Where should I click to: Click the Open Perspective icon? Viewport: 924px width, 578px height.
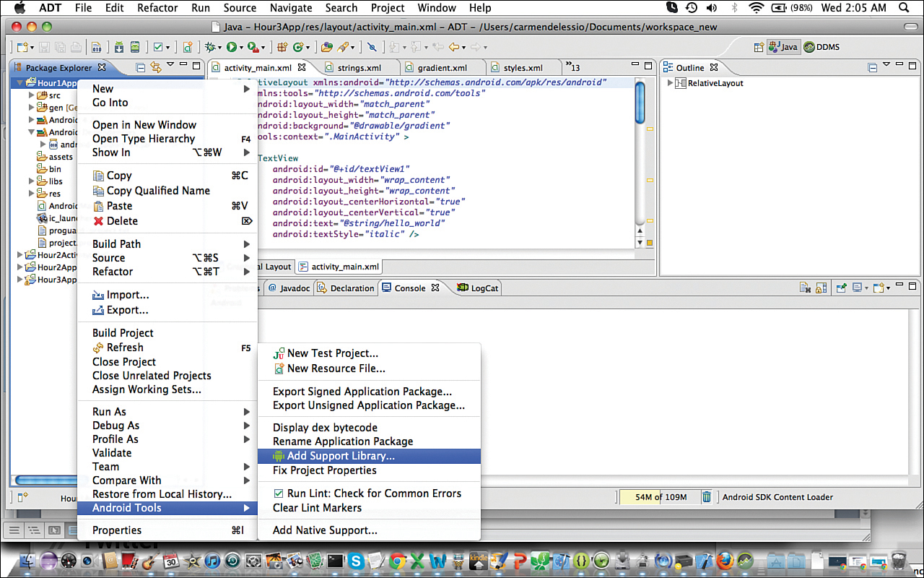(x=759, y=47)
